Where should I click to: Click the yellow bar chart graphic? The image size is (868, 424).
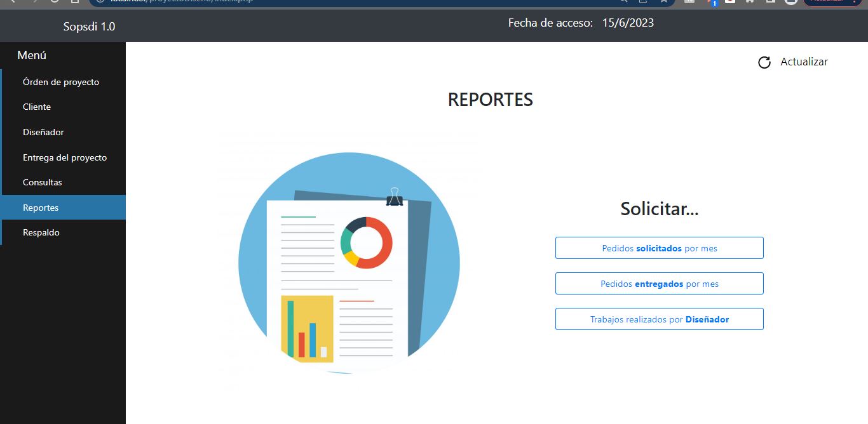[307, 328]
